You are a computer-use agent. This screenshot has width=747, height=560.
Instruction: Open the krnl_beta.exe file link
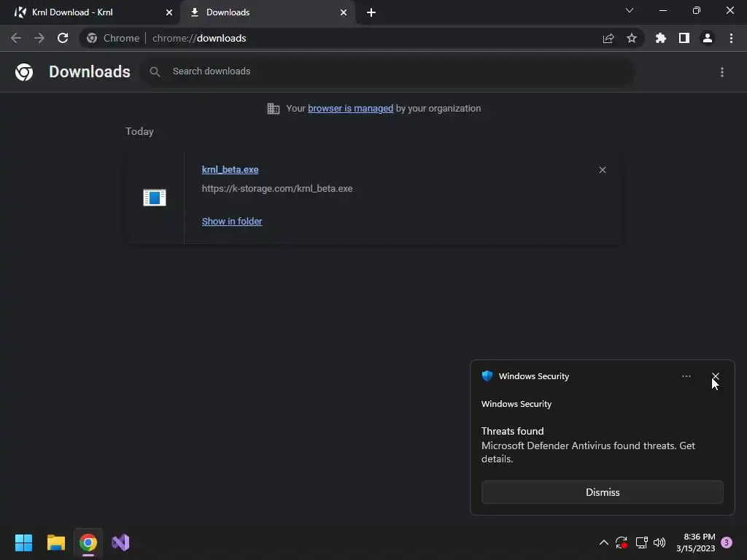230,169
